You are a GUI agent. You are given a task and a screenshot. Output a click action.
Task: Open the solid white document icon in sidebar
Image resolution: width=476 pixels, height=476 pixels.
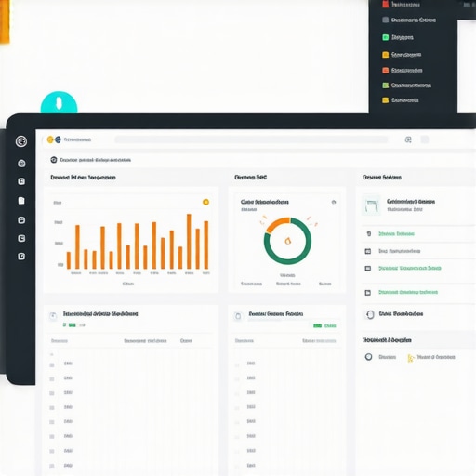[21, 201]
